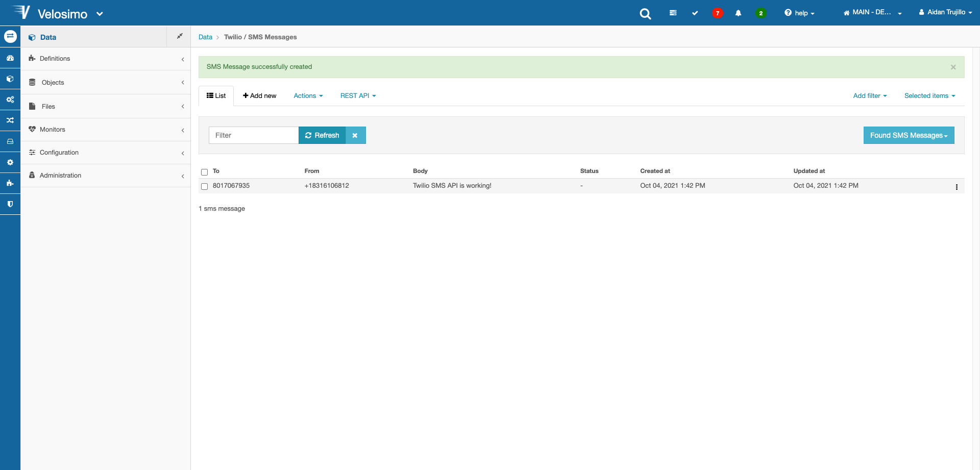
Task: Open the dashboard gauge sidebar icon
Action: [10, 58]
